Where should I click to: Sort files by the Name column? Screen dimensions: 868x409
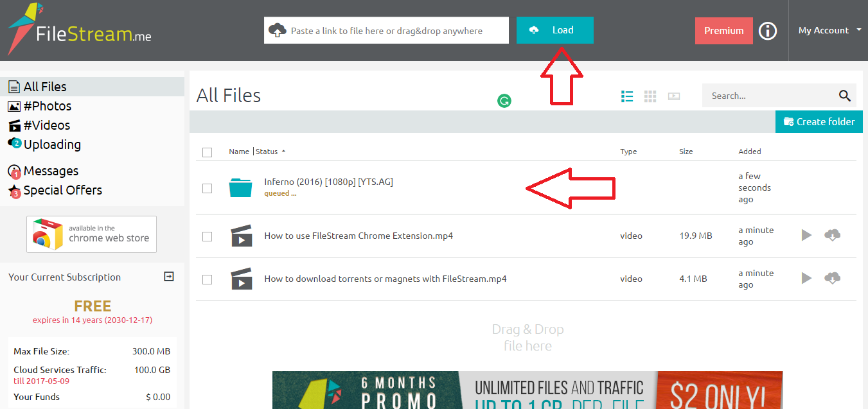pos(239,152)
